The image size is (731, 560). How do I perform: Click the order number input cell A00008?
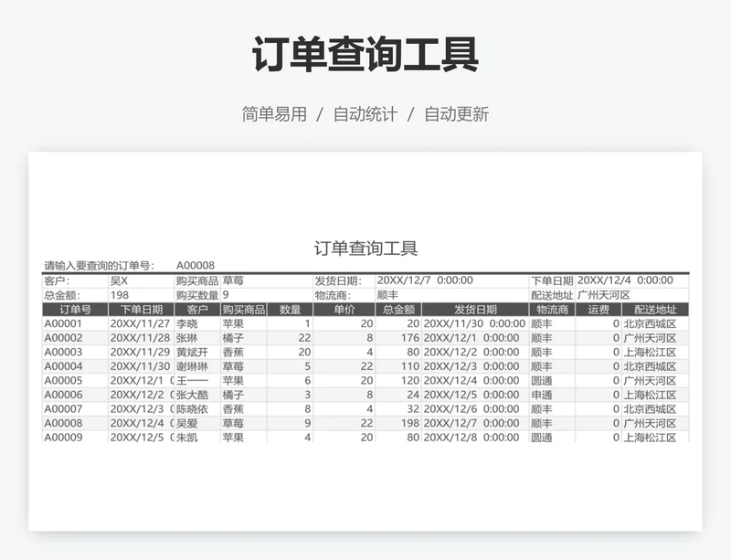[x=195, y=265]
